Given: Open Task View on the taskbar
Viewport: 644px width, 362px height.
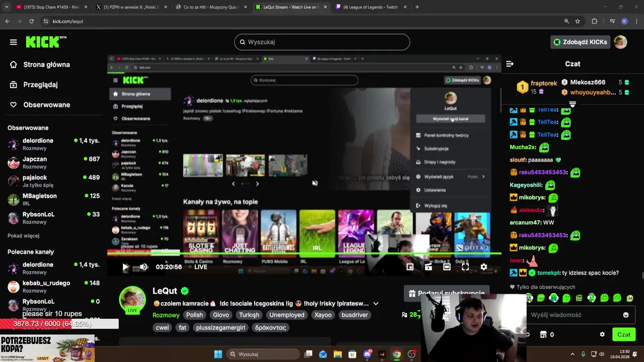Looking at the screenshot, I should tap(308, 354).
